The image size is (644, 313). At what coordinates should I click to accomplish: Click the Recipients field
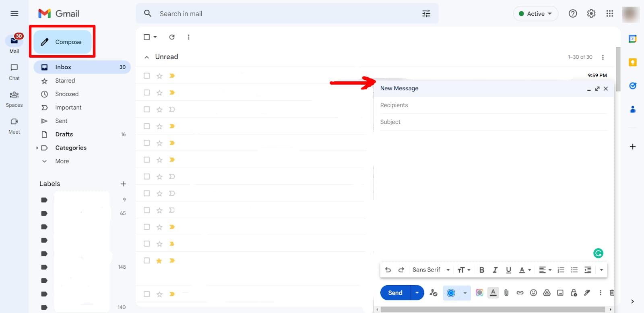click(493, 105)
